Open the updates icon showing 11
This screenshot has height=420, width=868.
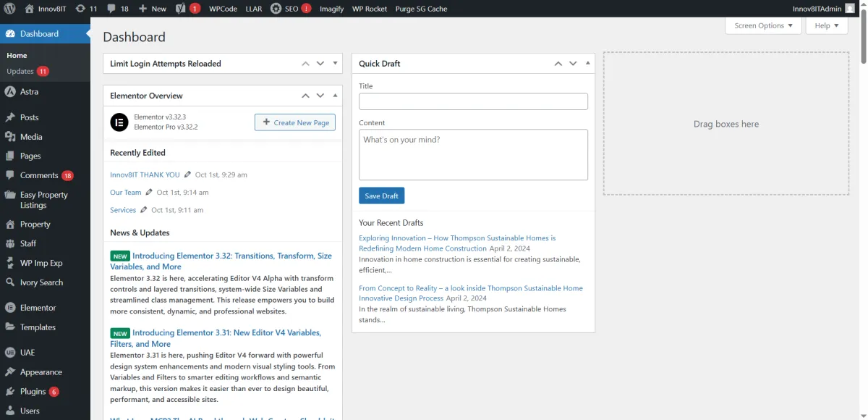pos(80,9)
